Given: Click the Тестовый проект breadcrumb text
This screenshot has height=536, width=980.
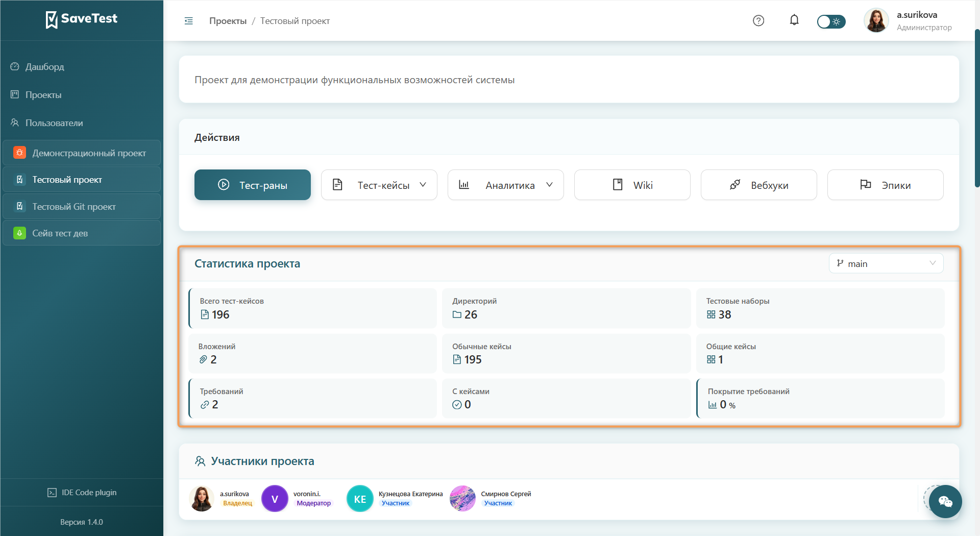Looking at the screenshot, I should [x=295, y=21].
